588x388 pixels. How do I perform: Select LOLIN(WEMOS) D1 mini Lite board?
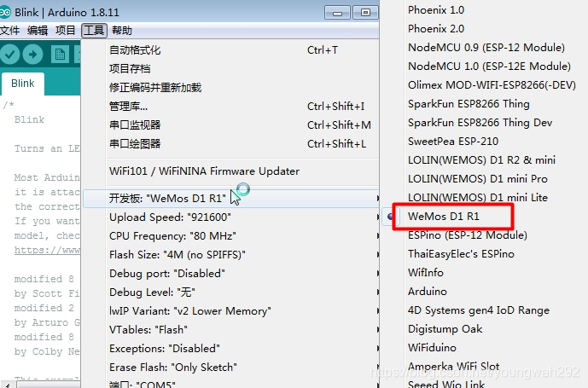tap(478, 198)
